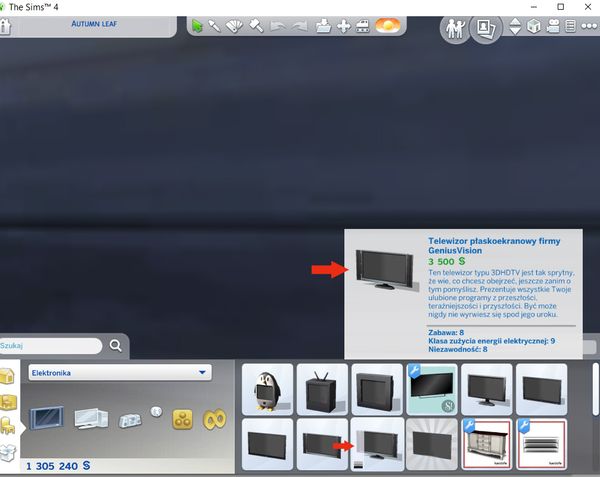Choose the teal highlighted custom TV thumbnail
The height and width of the screenshot is (477, 600).
pyautogui.click(x=432, y=389)
